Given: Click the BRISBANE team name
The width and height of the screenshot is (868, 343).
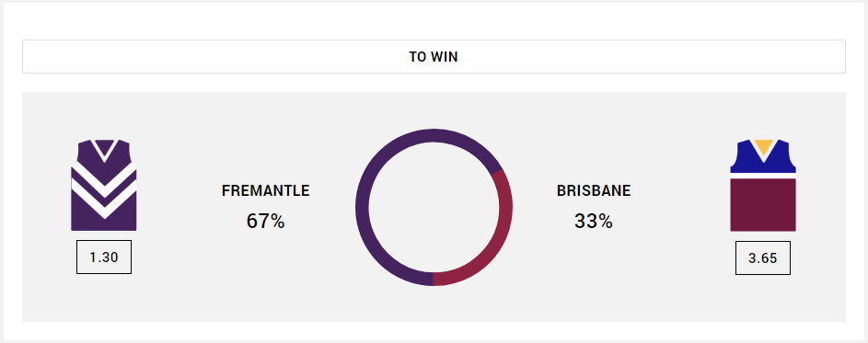Looking at the screenshot, I should click(x=594, y=191).
